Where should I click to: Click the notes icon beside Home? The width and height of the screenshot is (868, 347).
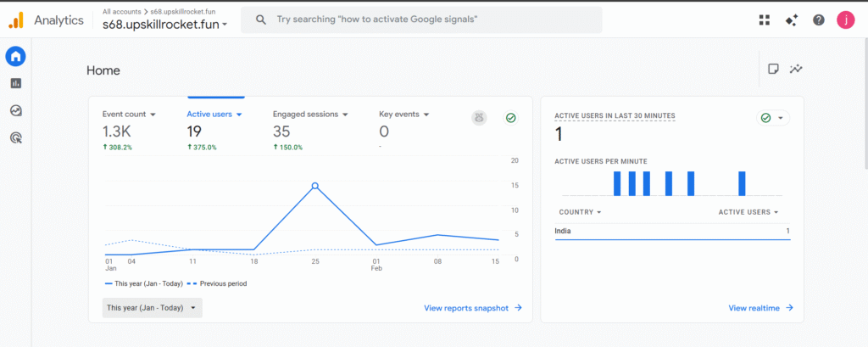(x=773, y=70)
